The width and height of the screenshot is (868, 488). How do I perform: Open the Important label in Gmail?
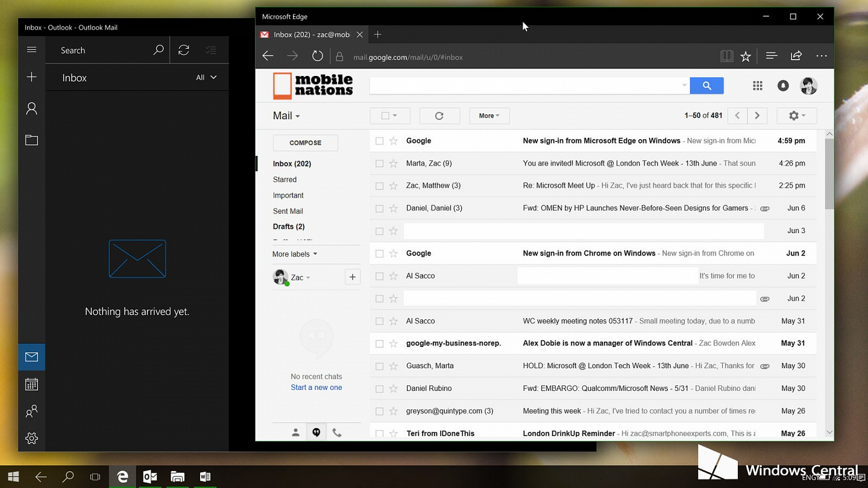tap(288, 195)
